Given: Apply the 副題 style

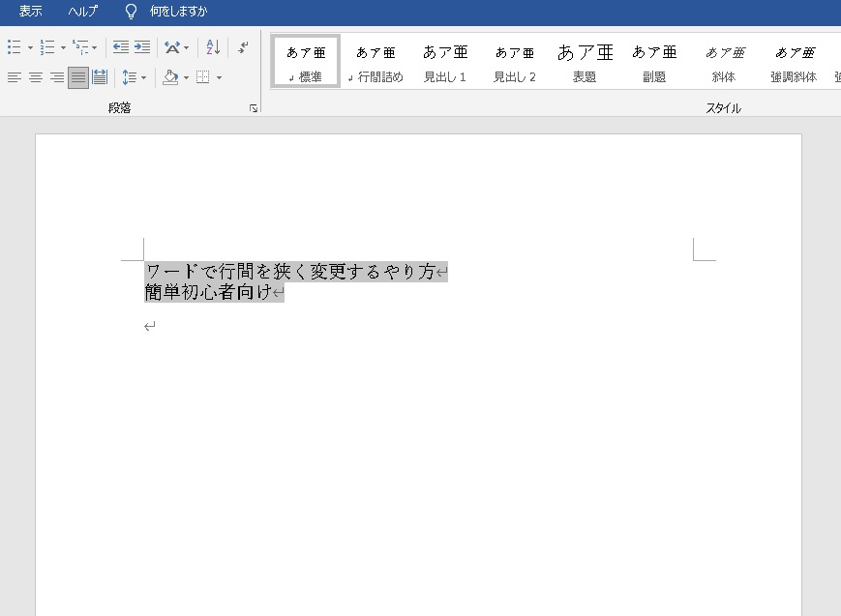Looking at the screenshot, I should tap(654, 61).
